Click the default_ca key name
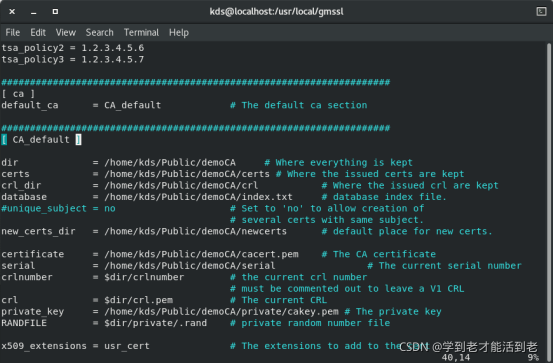The image size is (554, 363). click(30, 105)
